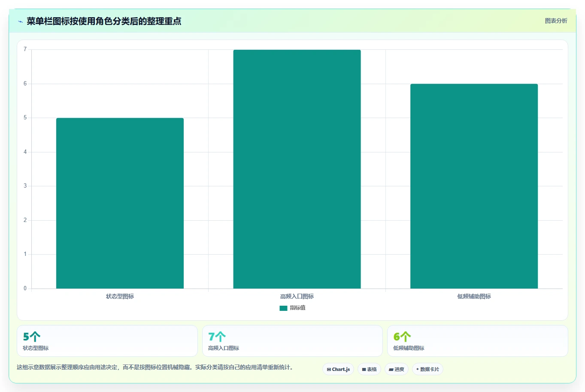This screenshot has width=585, height=392.
Task: Click the 低频辅助图标 x-axis label
Action: 474,296
